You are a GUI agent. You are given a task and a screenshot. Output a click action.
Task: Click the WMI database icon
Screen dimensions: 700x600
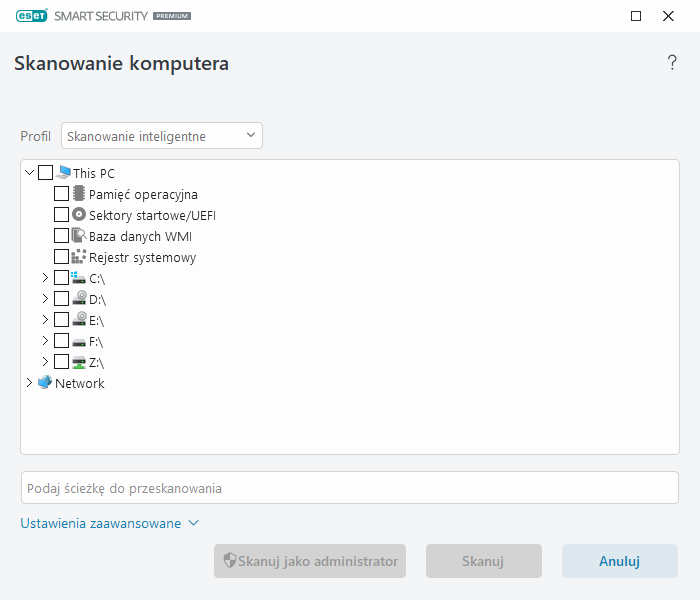coord(79,235)
